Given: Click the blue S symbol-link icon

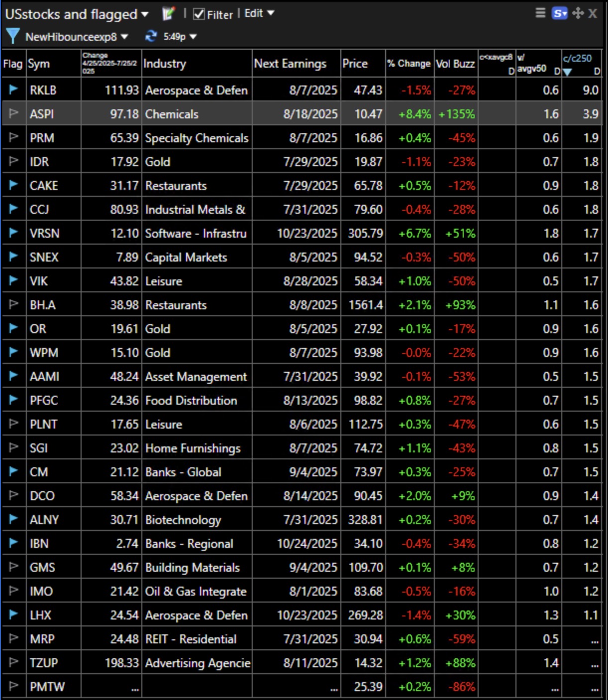Looking at the screenshot, I should coord(559,13).
